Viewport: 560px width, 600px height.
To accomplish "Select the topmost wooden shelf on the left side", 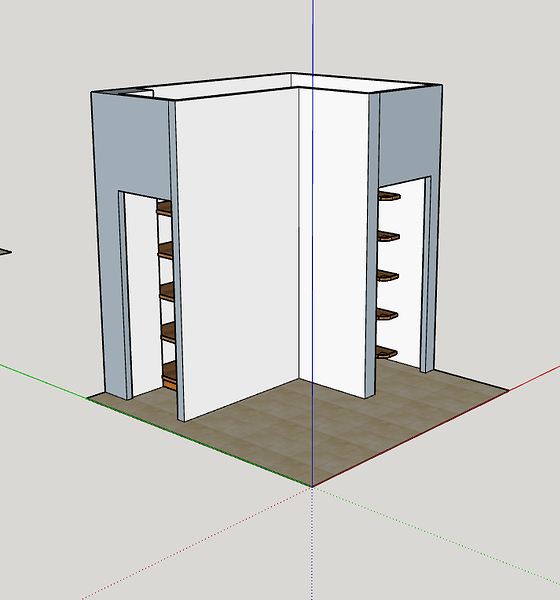I will 164,208.
